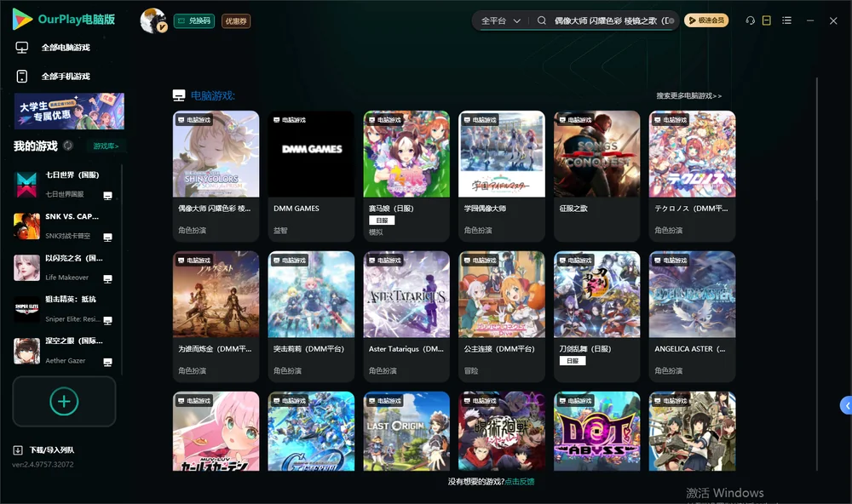Screen dimensions: 852x504
Task: Open the 兑换码 redeem code button
Action: [194, 20]
